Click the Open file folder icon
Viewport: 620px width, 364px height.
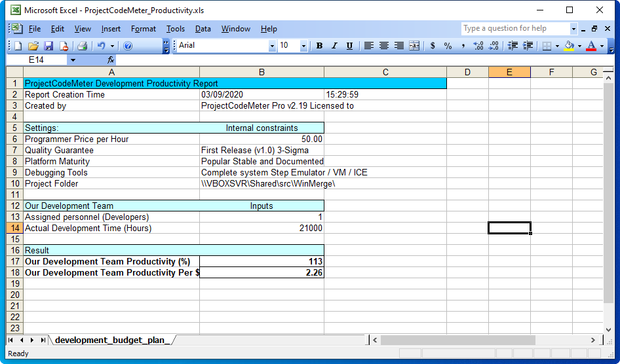point(33,46)
